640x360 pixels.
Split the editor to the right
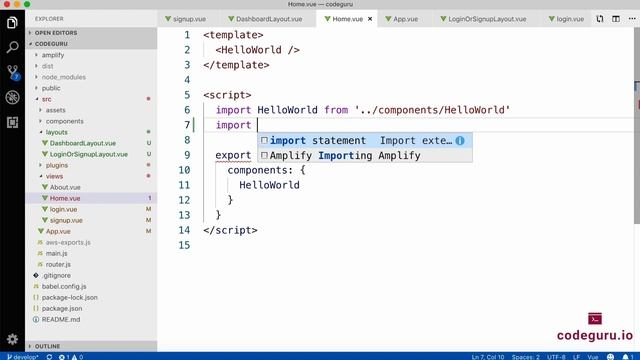coord(616,19)
